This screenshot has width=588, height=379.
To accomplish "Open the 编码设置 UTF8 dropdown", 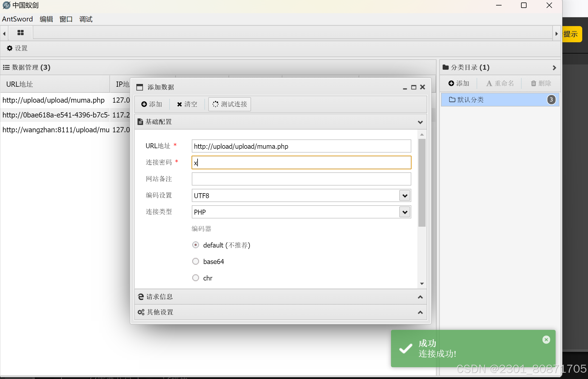I will [405, 196].
